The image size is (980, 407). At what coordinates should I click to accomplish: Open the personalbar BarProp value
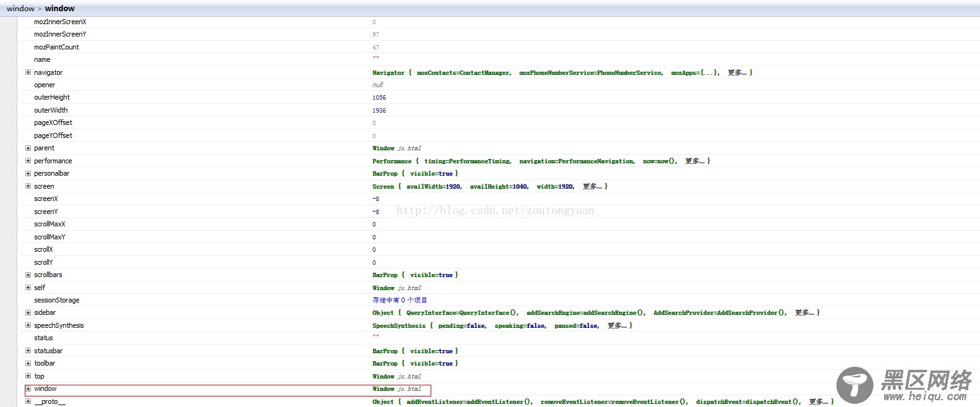pos(415,174)
